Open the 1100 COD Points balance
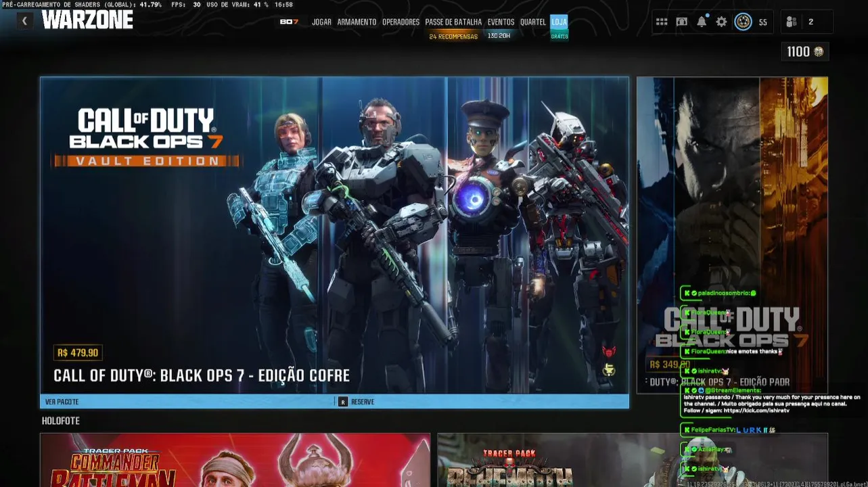 (x=805, y=52)
